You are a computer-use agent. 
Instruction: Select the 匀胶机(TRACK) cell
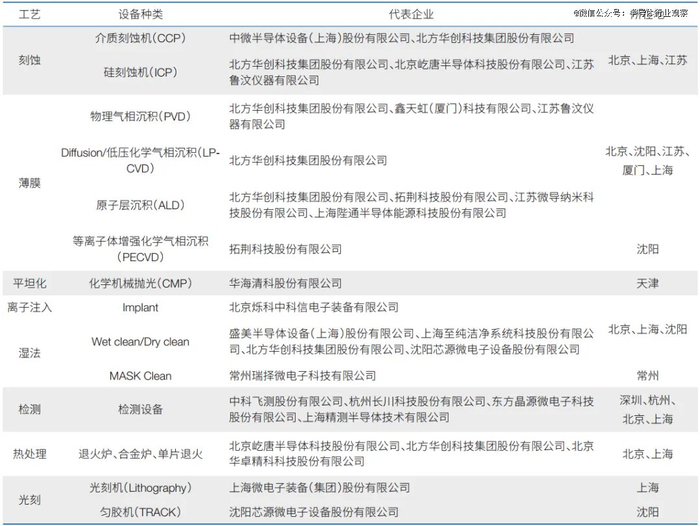coord(140,512)
